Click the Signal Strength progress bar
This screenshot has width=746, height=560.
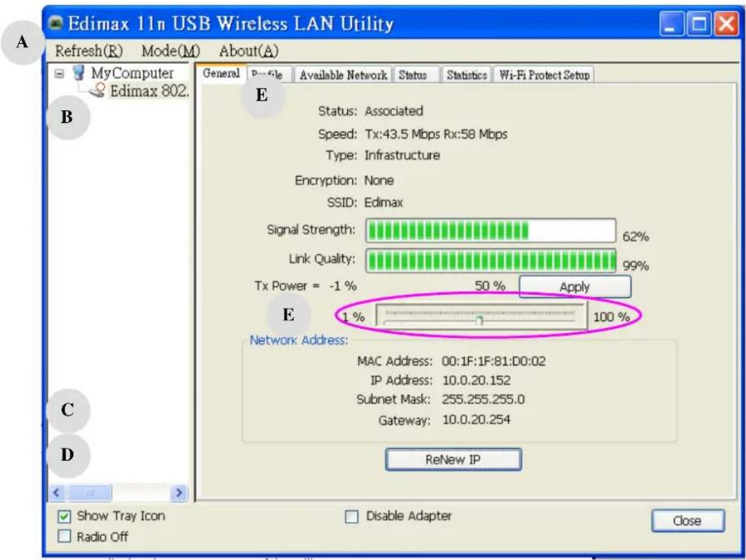point(490,231)
